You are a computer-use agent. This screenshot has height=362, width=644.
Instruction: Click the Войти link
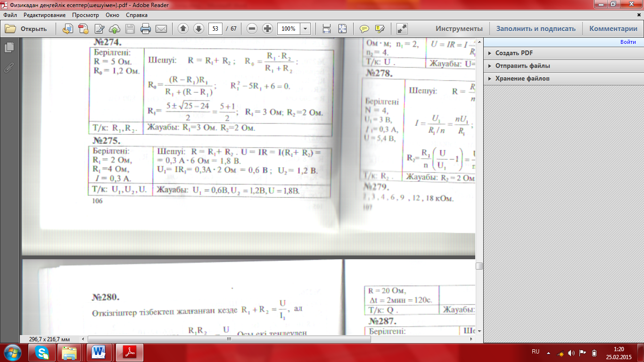pos(628,42)
